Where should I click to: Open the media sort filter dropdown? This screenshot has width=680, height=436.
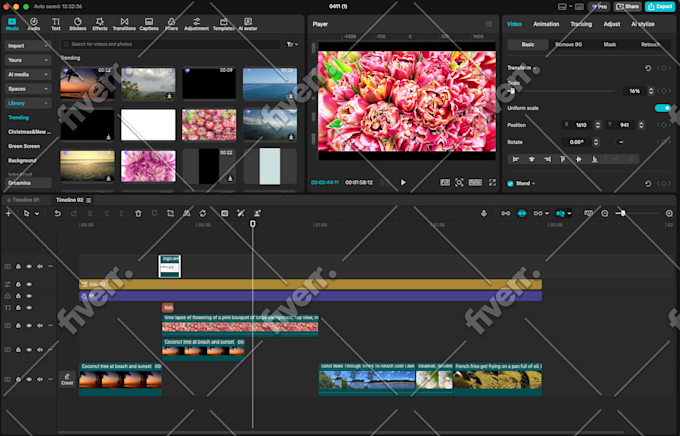click(292, 44)
